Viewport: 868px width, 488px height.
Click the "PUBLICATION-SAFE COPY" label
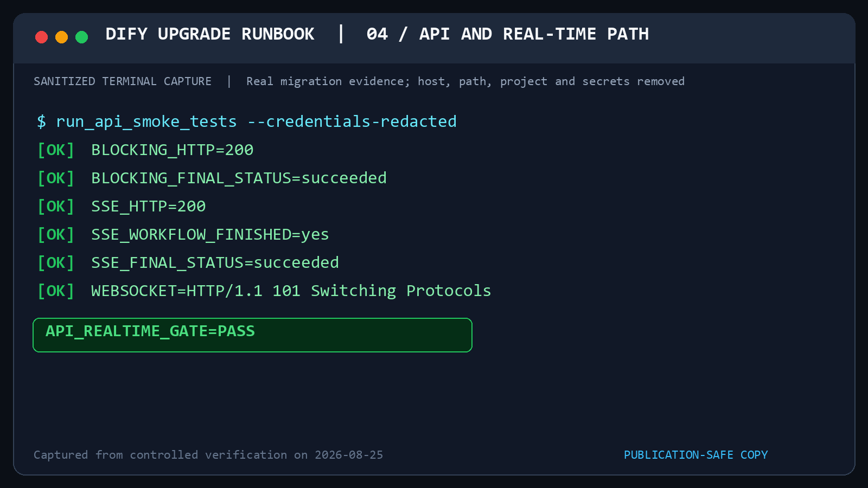(696, 455)
